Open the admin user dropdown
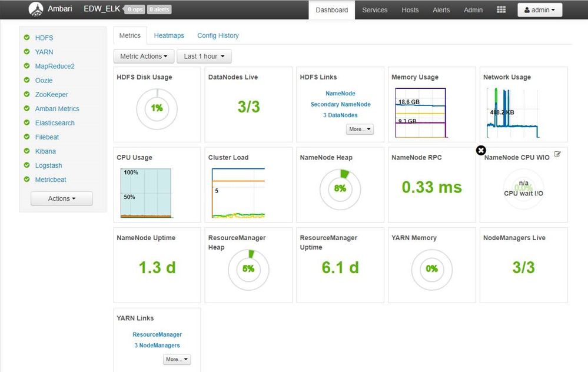 540,10
